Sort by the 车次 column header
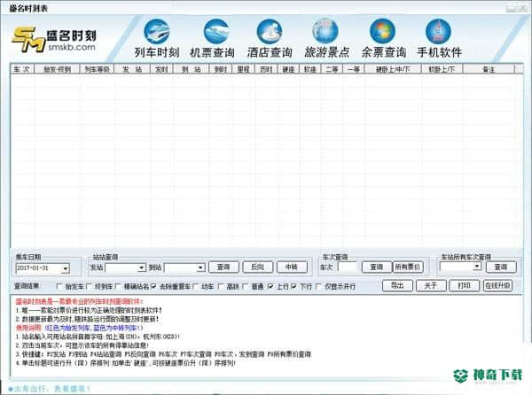 click(x=21, y=69)
